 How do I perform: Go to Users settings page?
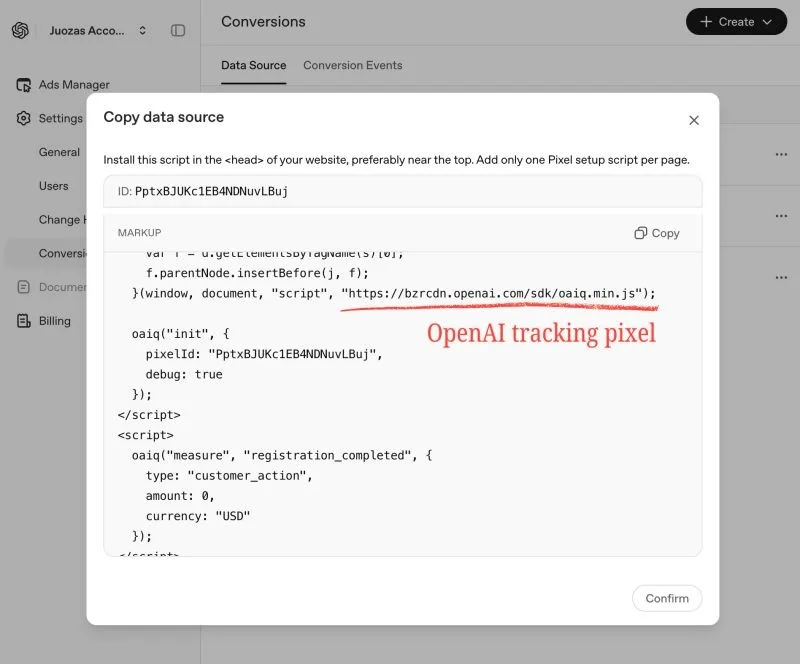click(54, 186)
